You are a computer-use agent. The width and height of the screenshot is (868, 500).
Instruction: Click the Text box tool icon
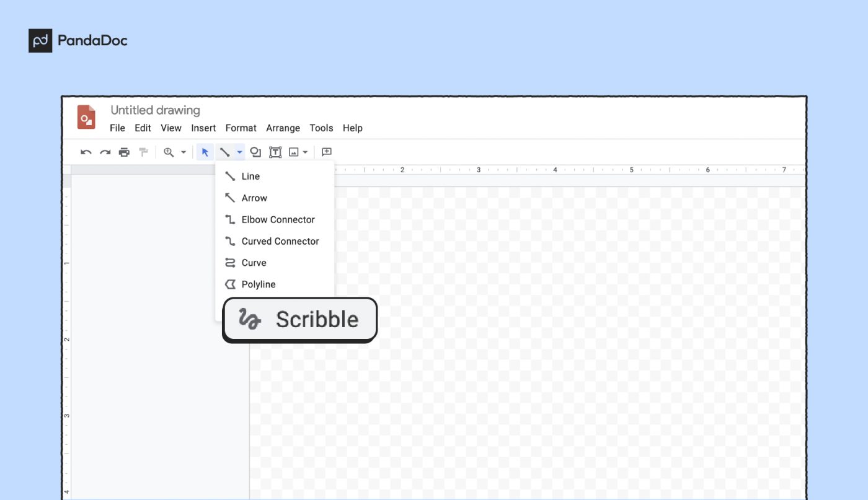pyautogui.click(x=275, y=152)
